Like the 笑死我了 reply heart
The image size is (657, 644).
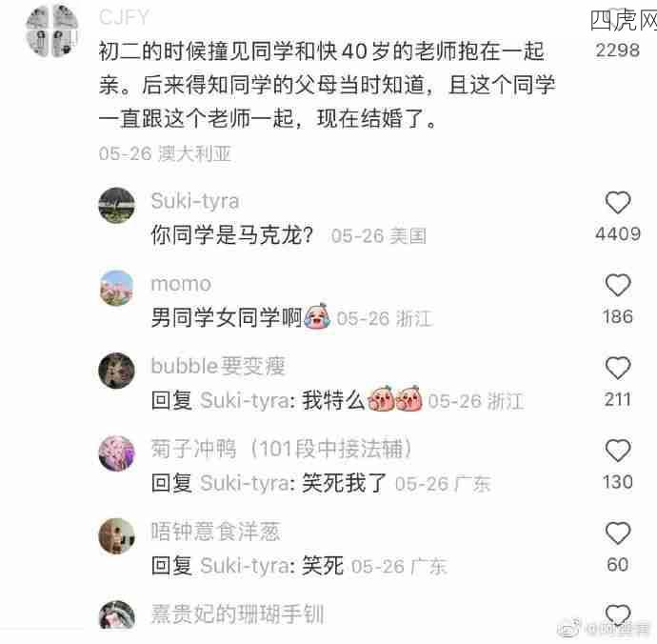click(x=618, y=451)
